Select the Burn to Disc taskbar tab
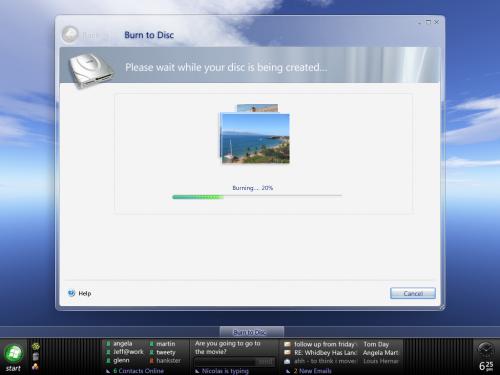Screen dimensions: 500x375 coord(252,332)
